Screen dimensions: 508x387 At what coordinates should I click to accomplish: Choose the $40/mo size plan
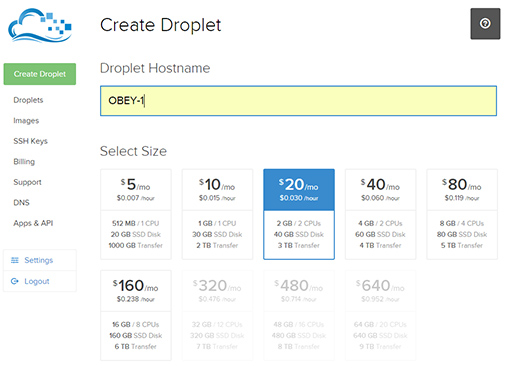coord(380,214)
